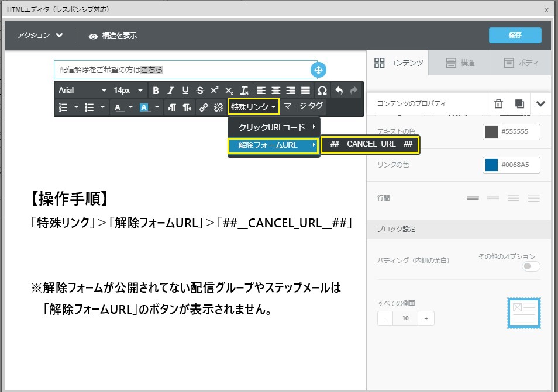Screen dimensions: 558x392
Task: Insert ordered numbered list
Action: 63,107
